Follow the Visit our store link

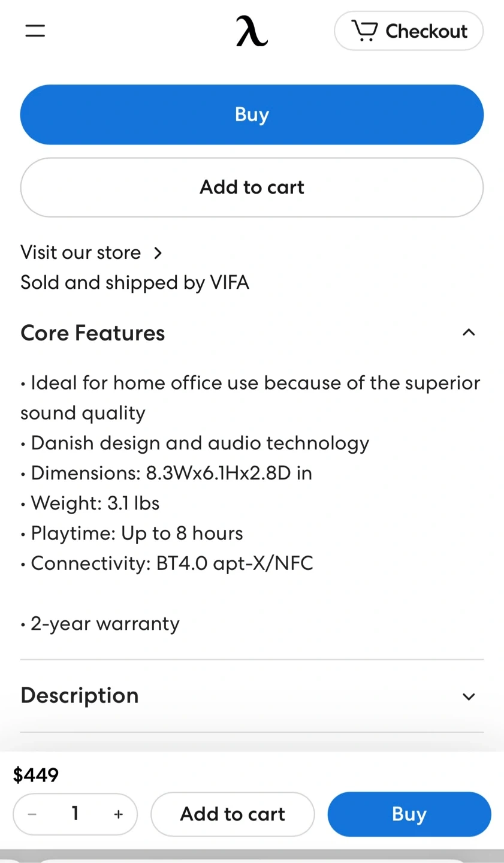(81, 252)
